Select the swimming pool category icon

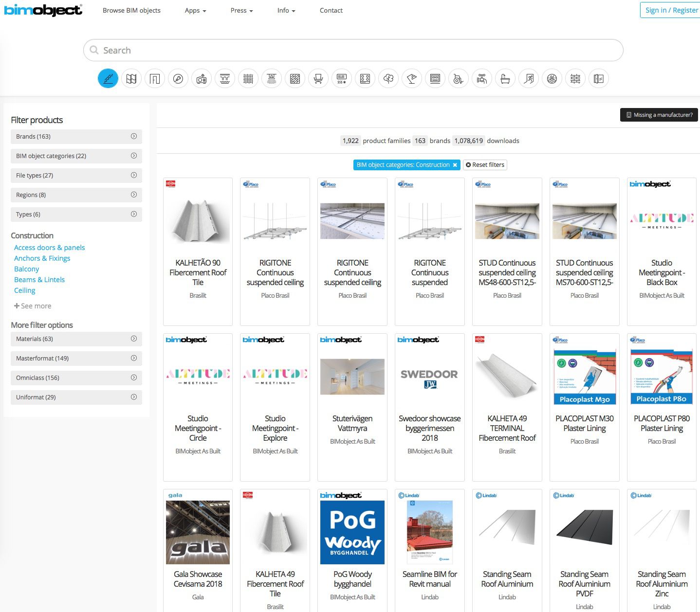[552, 78]
